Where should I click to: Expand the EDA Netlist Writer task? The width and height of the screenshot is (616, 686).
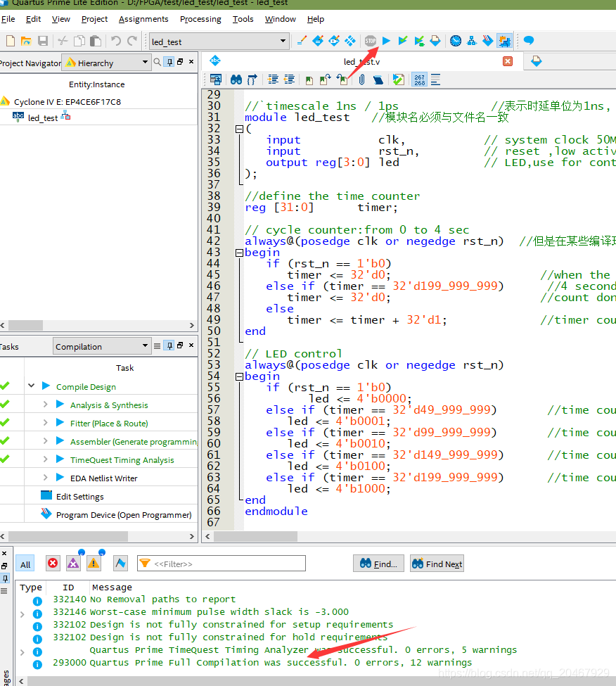point(45,478)
